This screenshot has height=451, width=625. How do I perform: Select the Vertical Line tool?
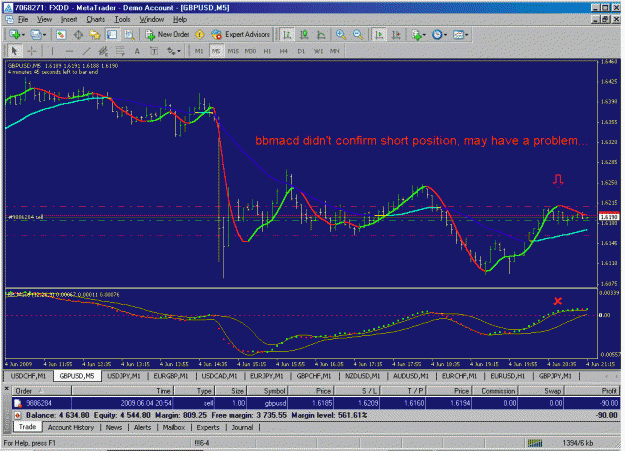click(52, 51)
